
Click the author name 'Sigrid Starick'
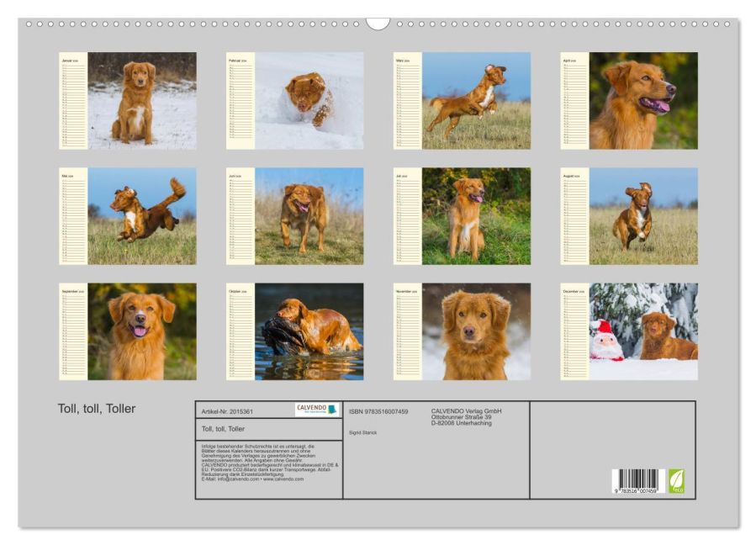[363, 432]
